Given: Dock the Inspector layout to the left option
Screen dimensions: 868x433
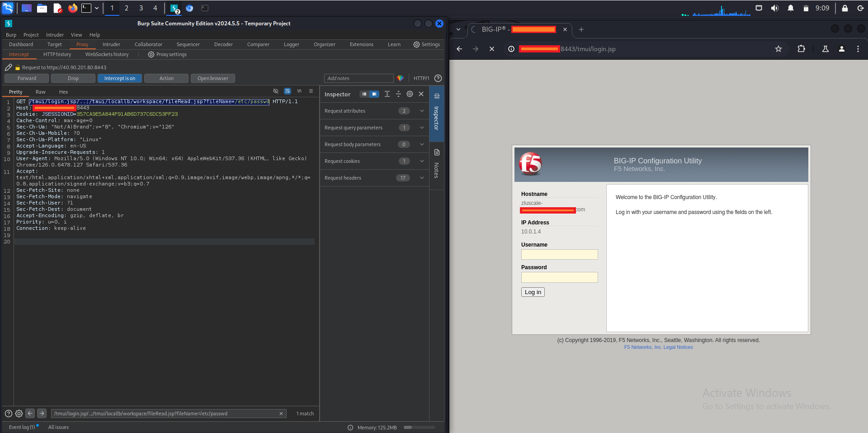Looking at the screenshot, I should [364, 94].
